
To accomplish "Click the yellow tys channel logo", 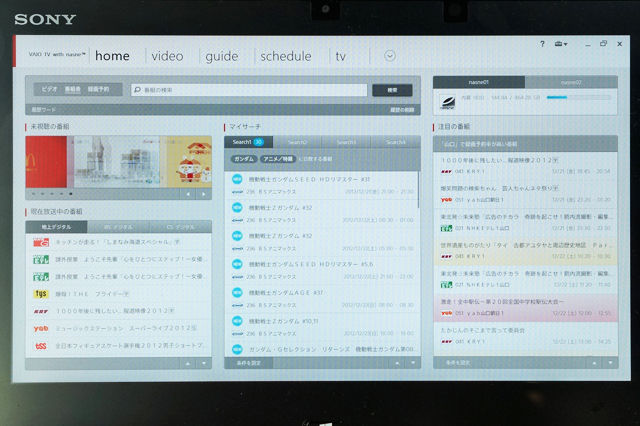I will click(x=41, y=294).
